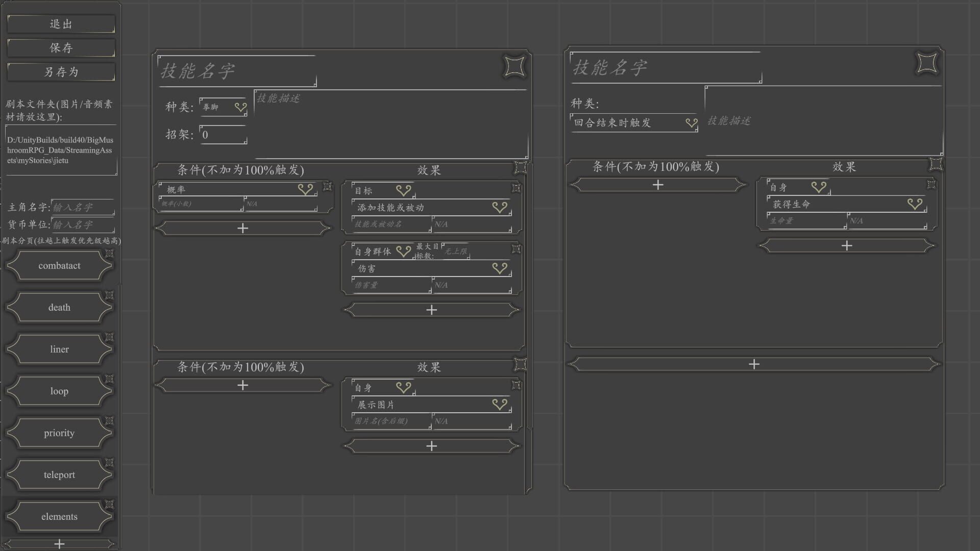This screenshot has height=551, width=980.
Task: Delete the combatact script page
Action: click(109, 253)
